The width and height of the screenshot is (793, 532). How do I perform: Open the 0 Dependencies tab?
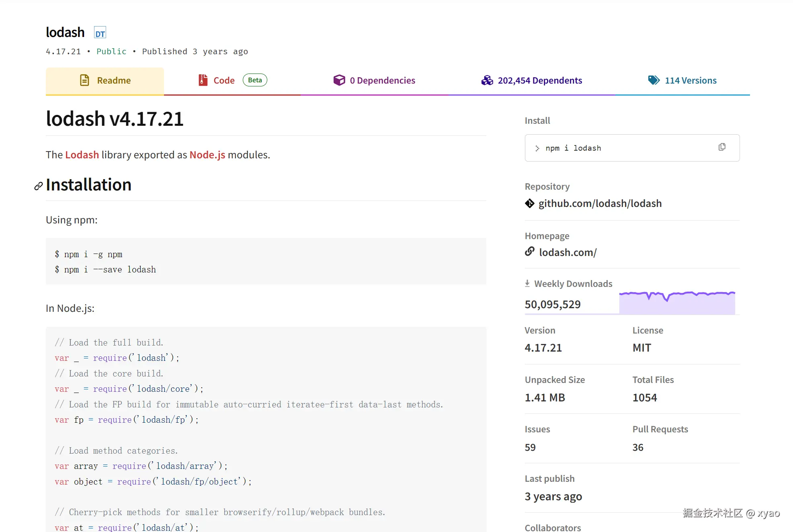pos(382,81)
